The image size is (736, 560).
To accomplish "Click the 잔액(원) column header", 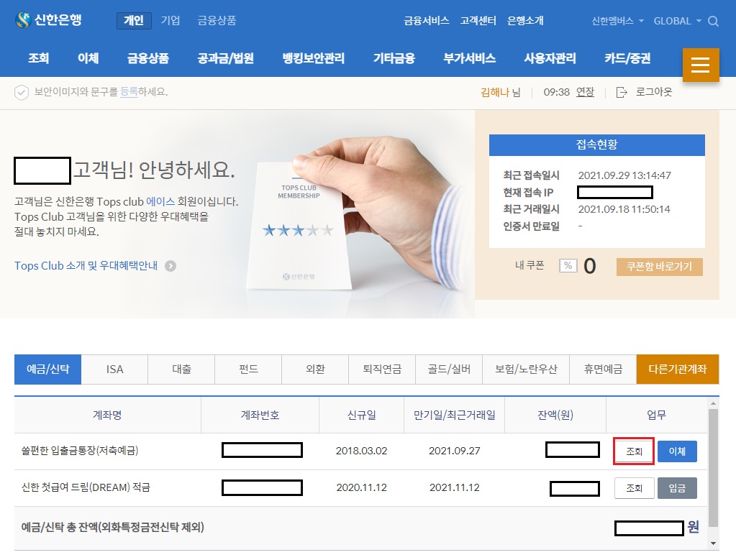I will 555,415.
